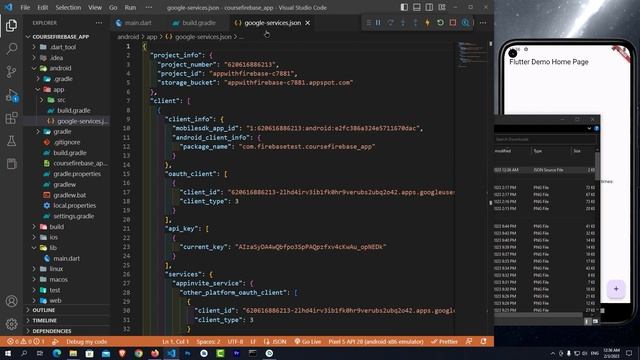Pause the debug session
The width and height of the screenshot is (640, 360).
tap(378, 23)
